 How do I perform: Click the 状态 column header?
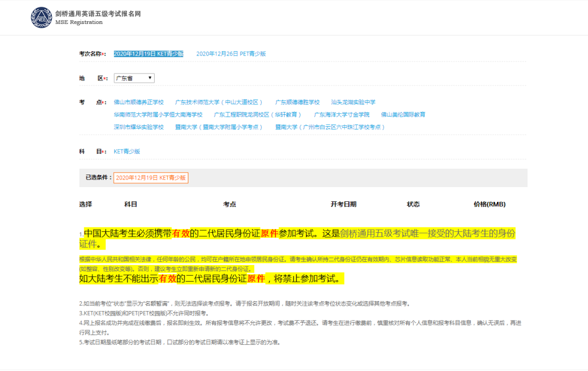pos(413,204)
